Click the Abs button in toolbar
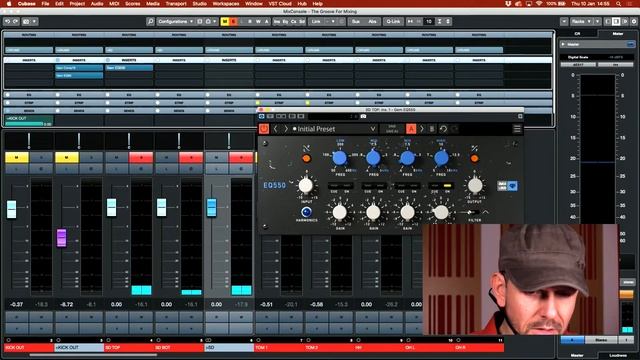This screenshot has width=640, height=360. (372, 21)
